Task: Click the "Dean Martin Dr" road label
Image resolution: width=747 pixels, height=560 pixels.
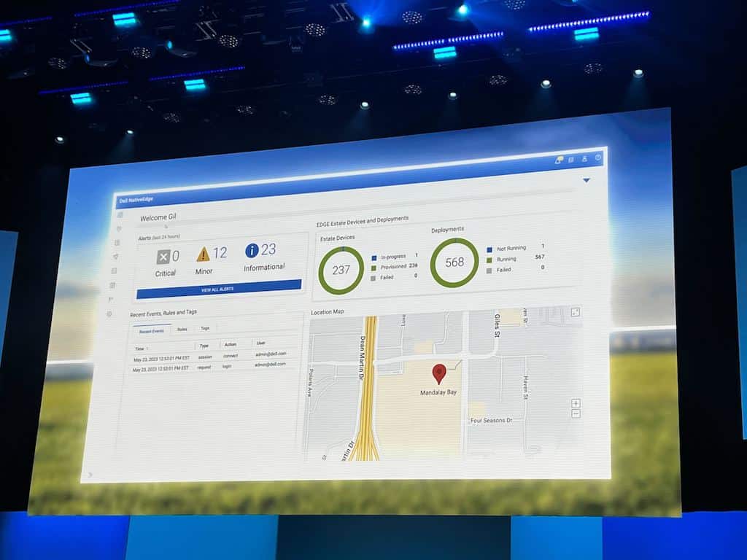Action: pos(362,357)
